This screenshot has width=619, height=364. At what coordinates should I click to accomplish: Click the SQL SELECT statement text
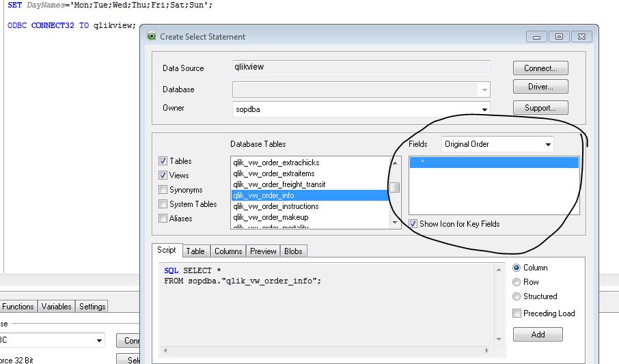coord(243,276)
